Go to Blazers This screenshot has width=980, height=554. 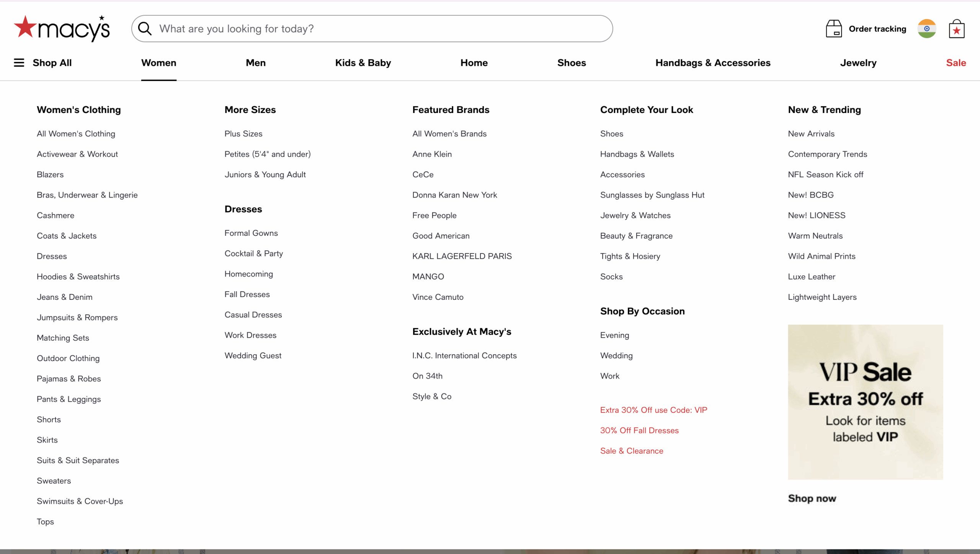pyautogui.click(x=50, y=174)
